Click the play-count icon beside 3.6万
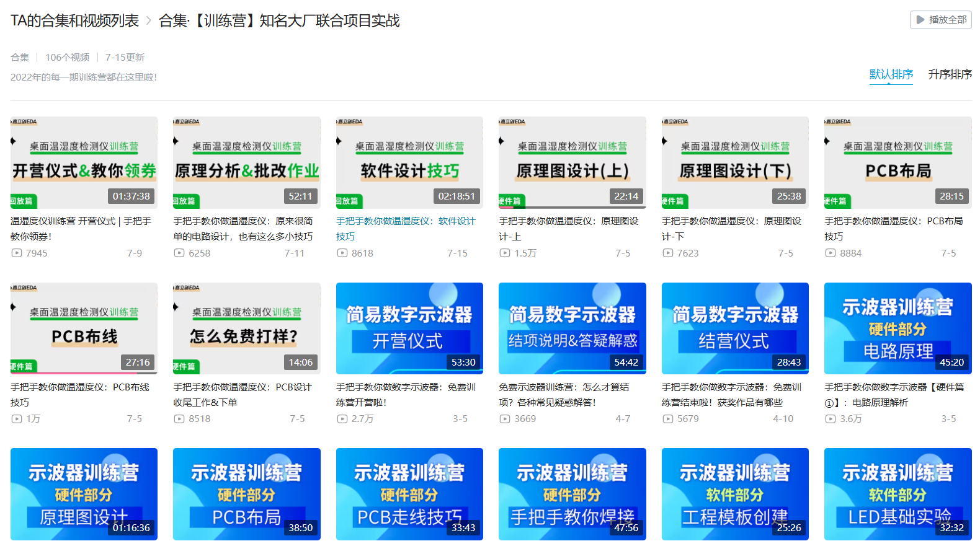Viewport: 980px width, 541px height. (831, 419)
